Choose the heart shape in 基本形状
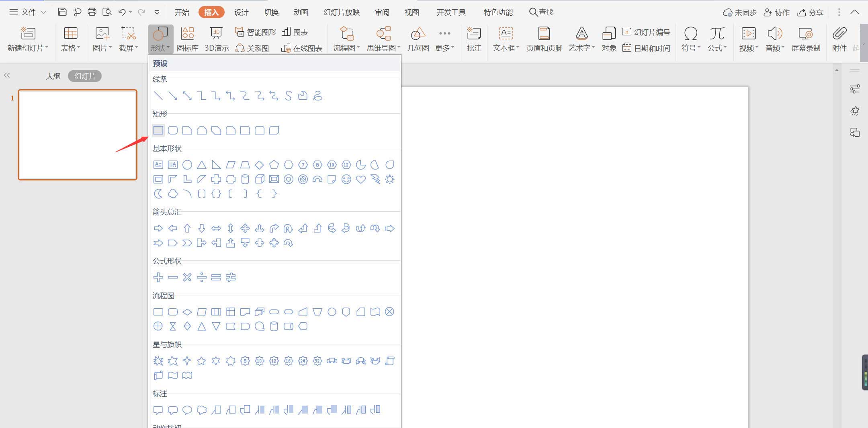Screen dimensions: 868x428 click(361, 179)
